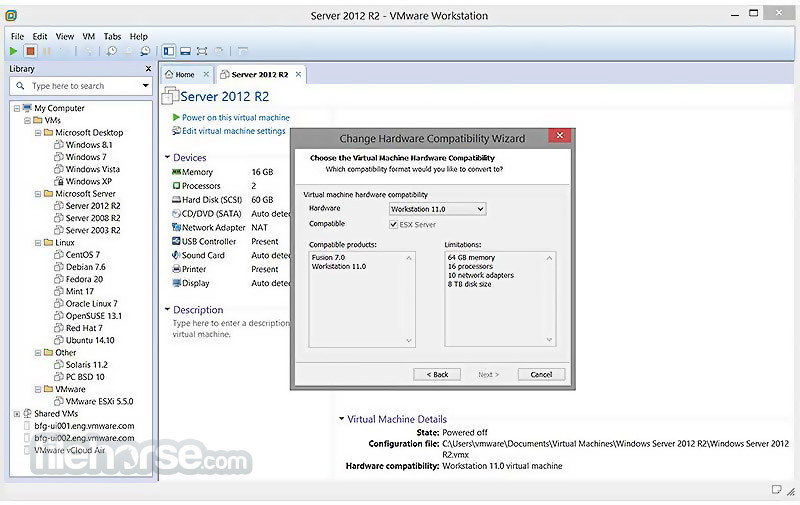The width and height of the screenshot is (800, 505).
Task: Click the description text field
Action: pos(231,329)
